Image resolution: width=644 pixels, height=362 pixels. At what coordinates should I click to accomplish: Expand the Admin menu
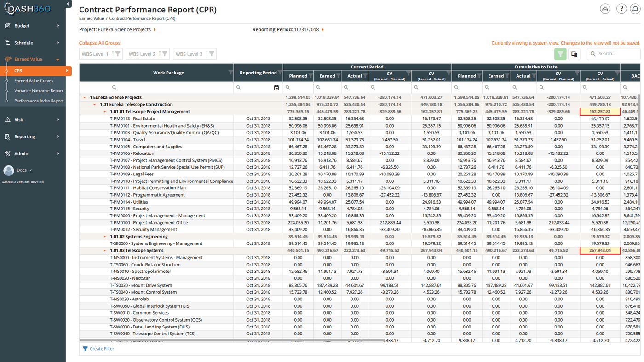33,154
